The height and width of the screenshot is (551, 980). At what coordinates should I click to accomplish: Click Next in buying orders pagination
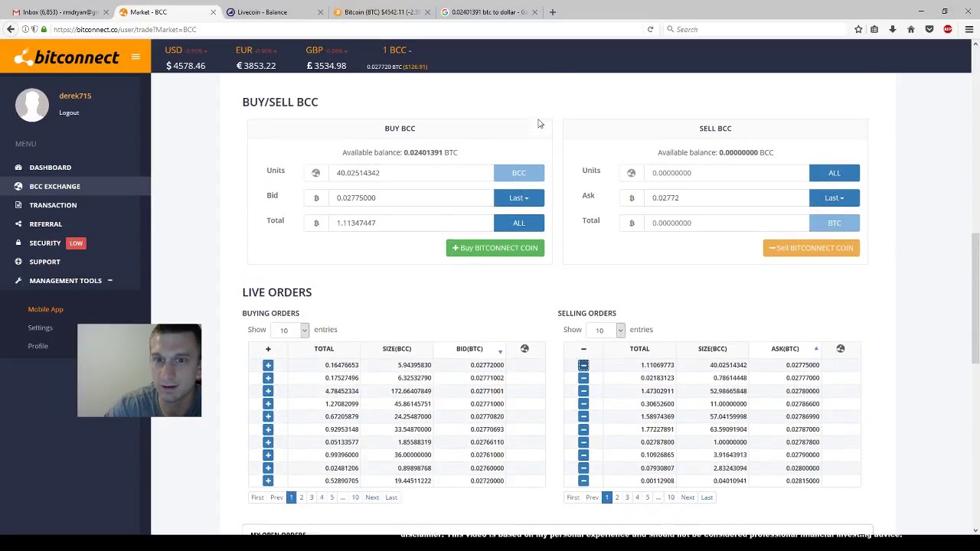click(372, 497)
